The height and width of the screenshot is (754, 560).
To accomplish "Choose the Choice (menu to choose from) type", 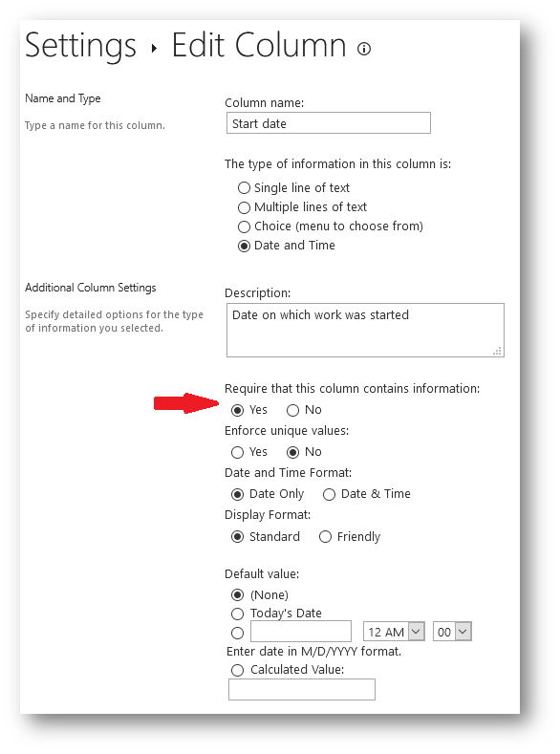I will point(245,226).
